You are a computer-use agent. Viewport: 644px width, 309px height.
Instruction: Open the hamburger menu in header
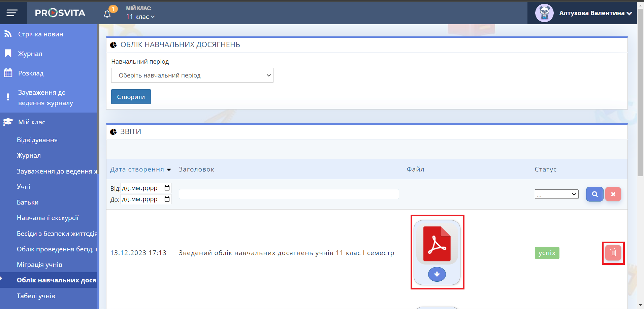click(x=12, y=13)
